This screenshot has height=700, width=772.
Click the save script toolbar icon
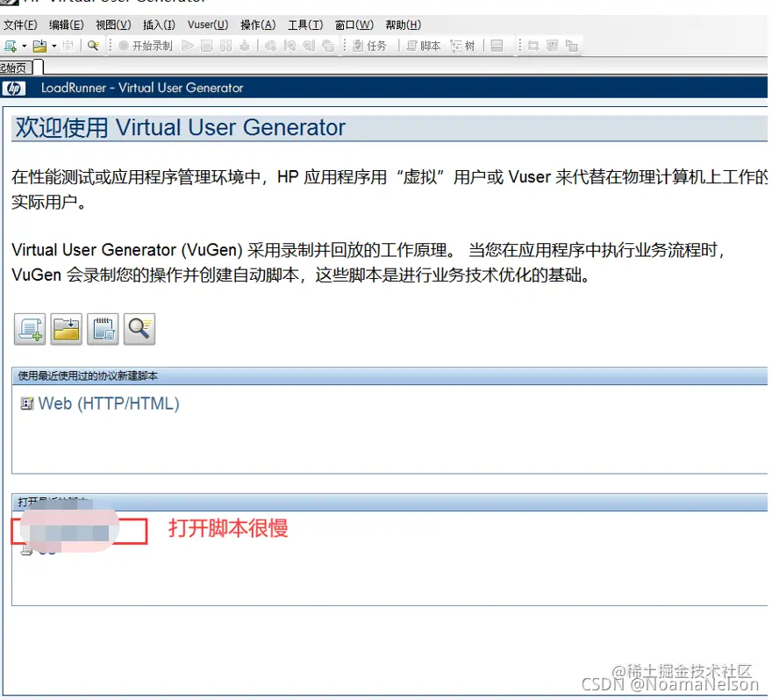[68, 46]
